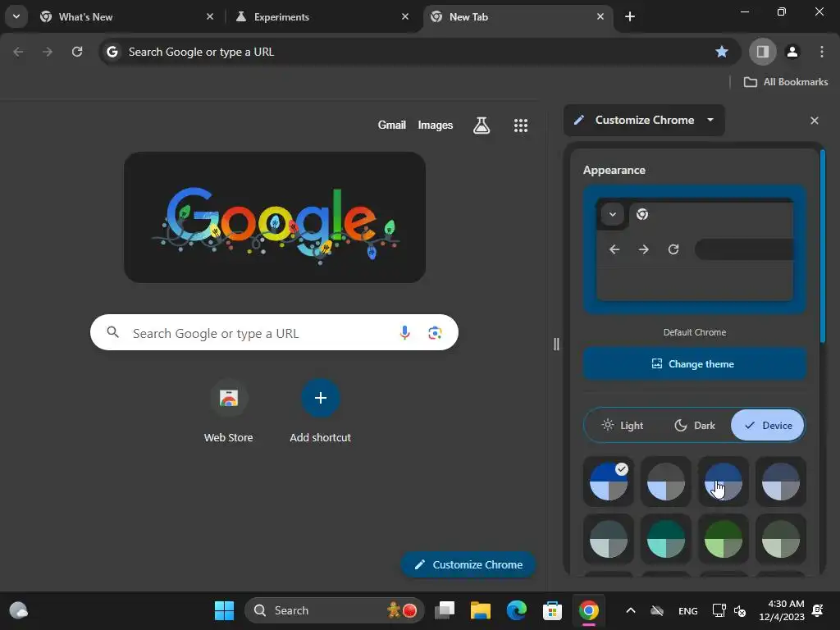840x630 pixels.
Task: Choose the dark grey-teal color swatch
Action: (x=609, y=539)
